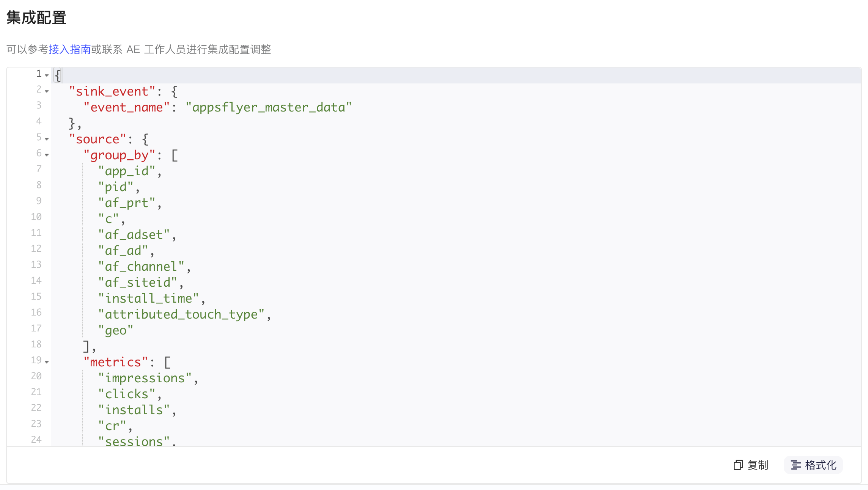The width and height of the screenshot is (868, 490).
Task: Fold the metrics array on line 19
Action: tap(47, 362)
